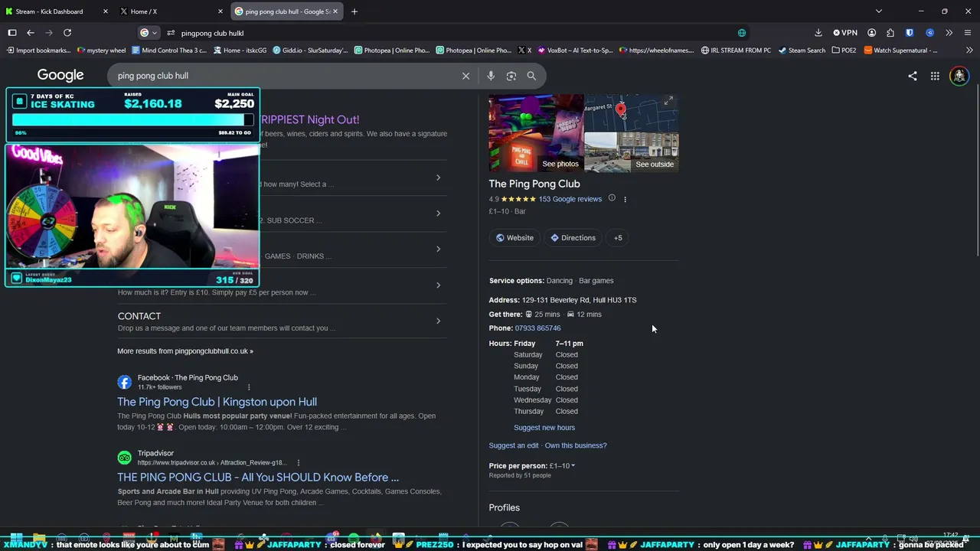Viewport: 980px width, 551px height.
Task: Click the Tripadvisor favicon in the results
Action: pos(124,458)
